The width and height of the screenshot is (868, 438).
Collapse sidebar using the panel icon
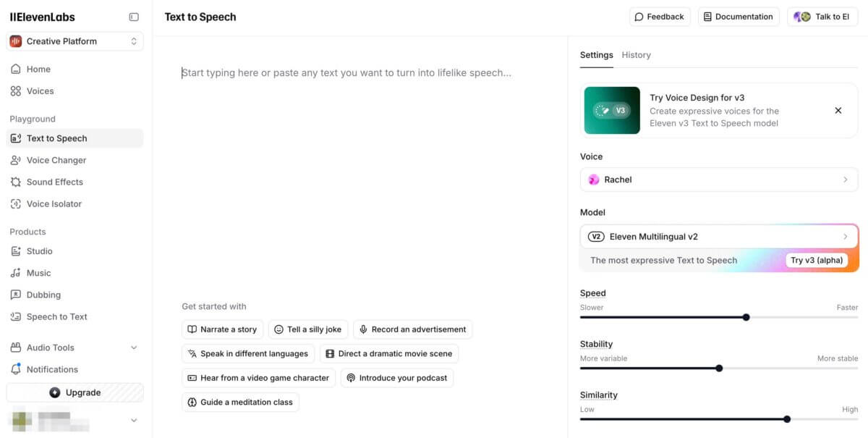(x=134, y=17)
